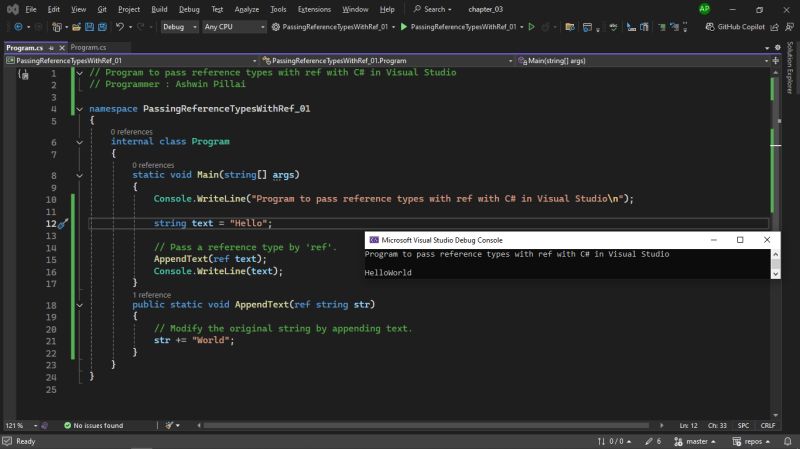Toggle SPC spaces indicator
The image size is (800, 449).
[x=743, y=425]
